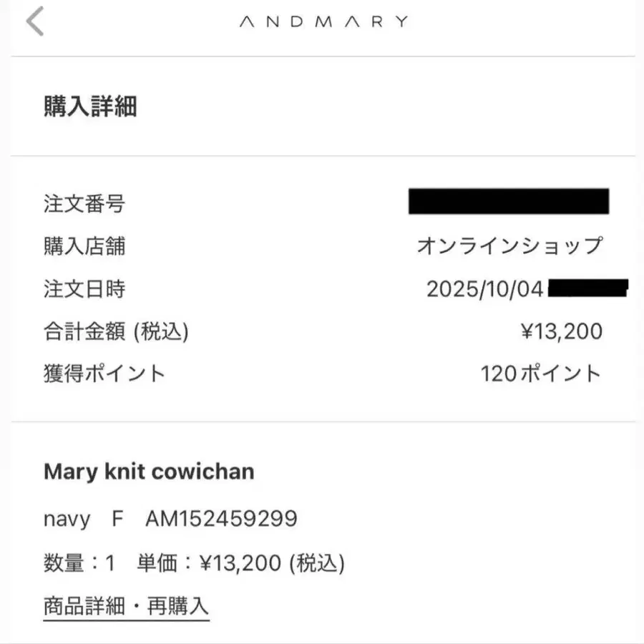Click the 購入店舗 label
This screenshot has height=644, width=644.
pos(84,246)
